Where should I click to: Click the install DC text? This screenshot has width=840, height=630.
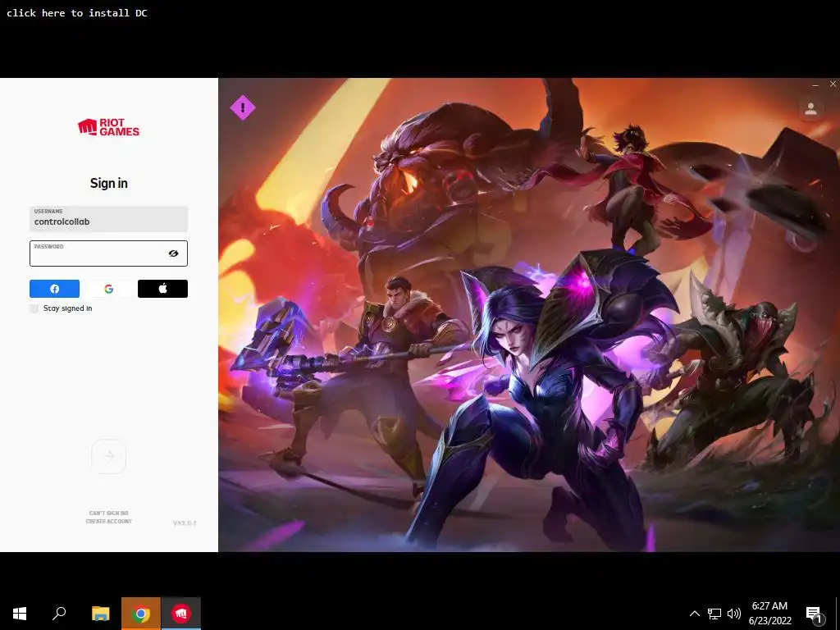point(76,13)
